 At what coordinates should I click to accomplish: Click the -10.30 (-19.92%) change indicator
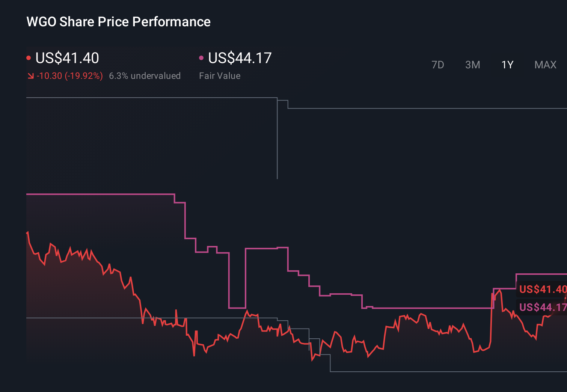[x=69, y=75]
